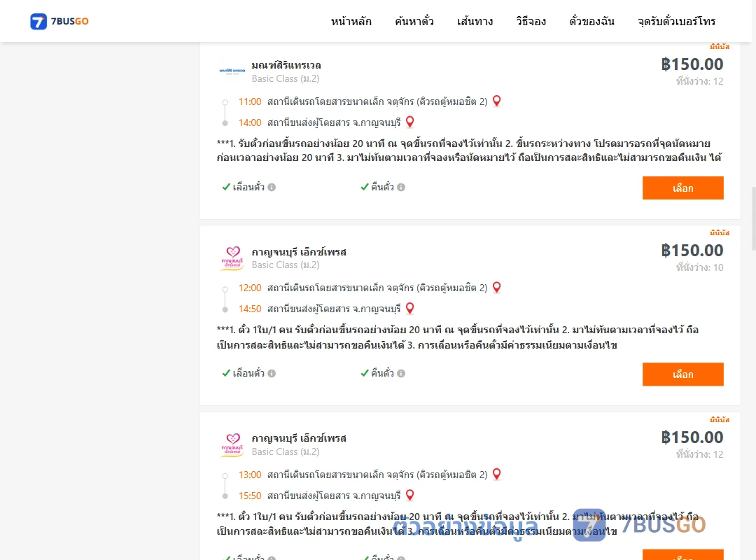
Task: Click ที่นั่งว่าง: 12 on 11:00 trip
Action: coord(699,81)
